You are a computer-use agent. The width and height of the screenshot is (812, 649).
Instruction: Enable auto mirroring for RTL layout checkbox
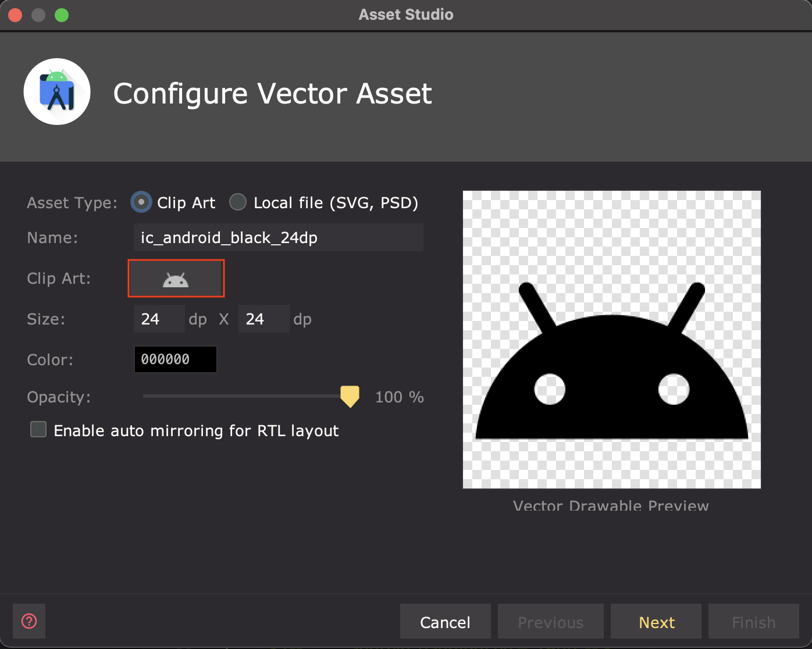pyautogui.click(x=38, y=430)
